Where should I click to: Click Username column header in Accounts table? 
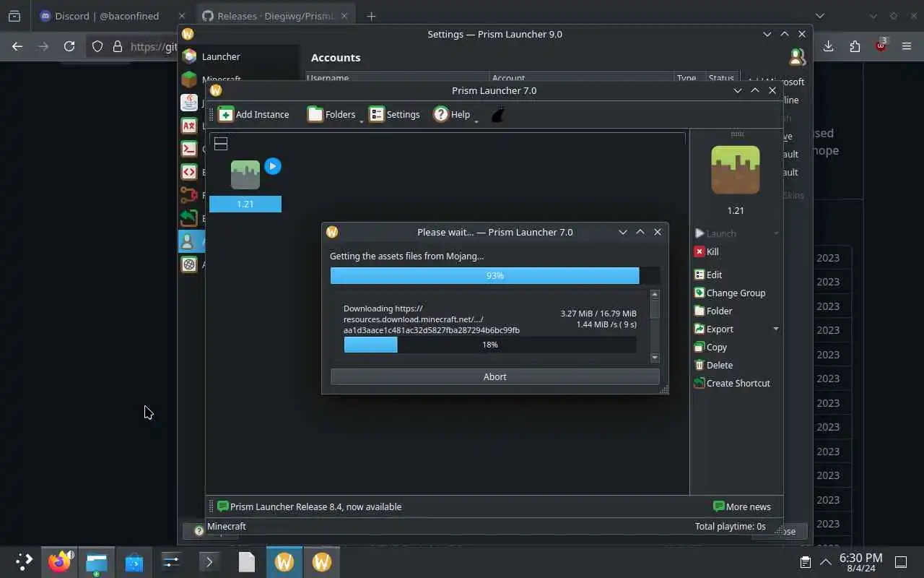398,78
